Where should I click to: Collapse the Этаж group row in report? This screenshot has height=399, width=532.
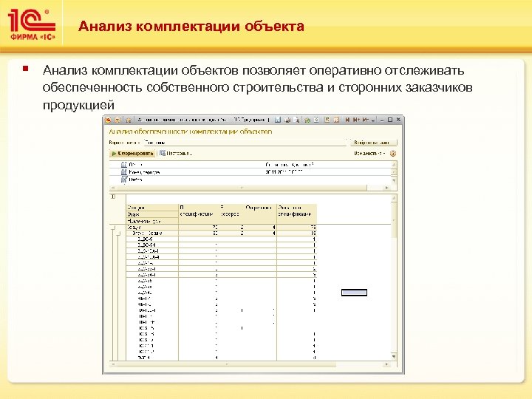118,233
